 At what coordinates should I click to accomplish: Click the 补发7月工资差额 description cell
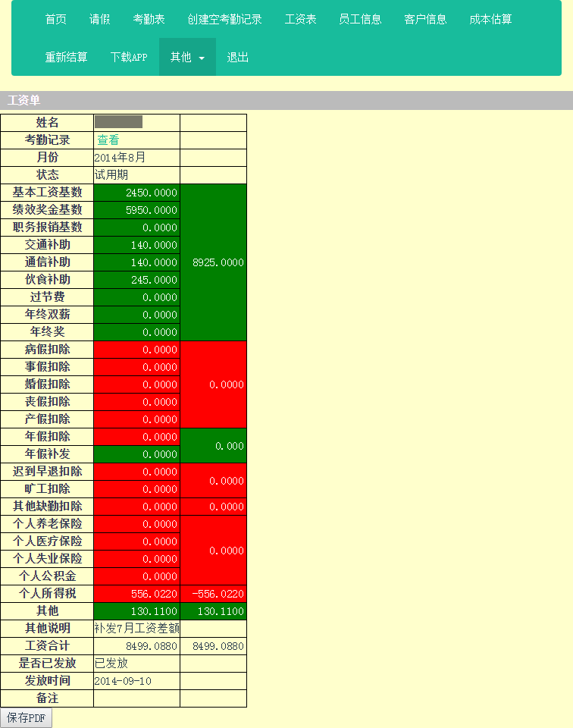pyautogui.click(x=136, y=629)
